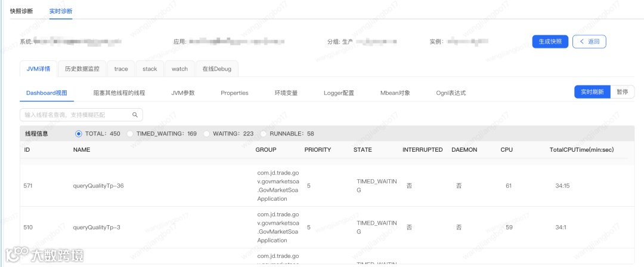Click the INTERRUPTED column header
This screenshot has width=644, height=267.
pos(423,150)
